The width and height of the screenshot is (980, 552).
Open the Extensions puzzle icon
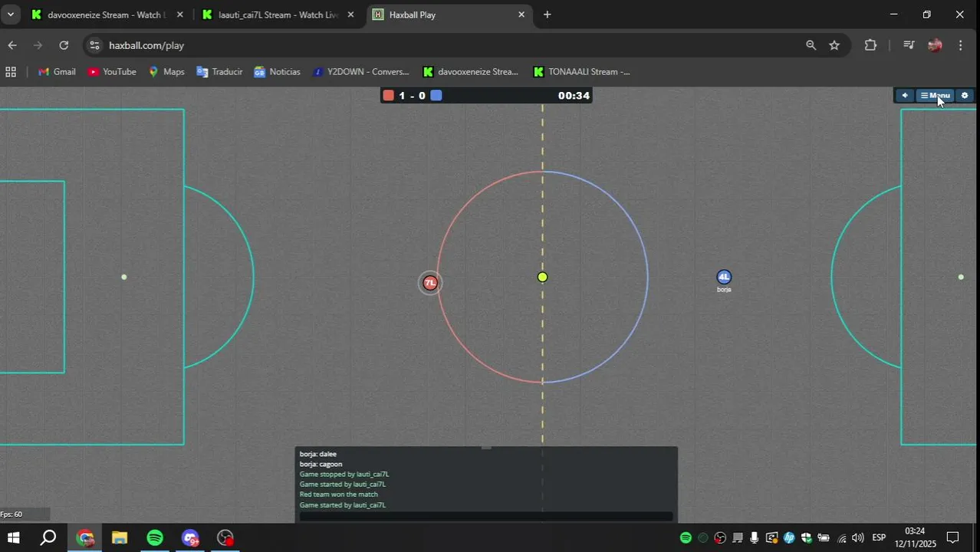click(x=870, y=45)
